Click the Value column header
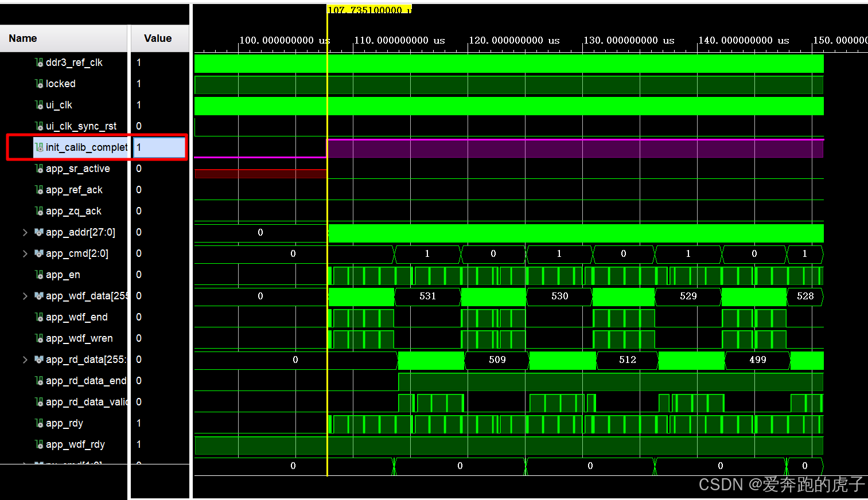The height and width of the screenshot is (500, 868). [159, 38]
